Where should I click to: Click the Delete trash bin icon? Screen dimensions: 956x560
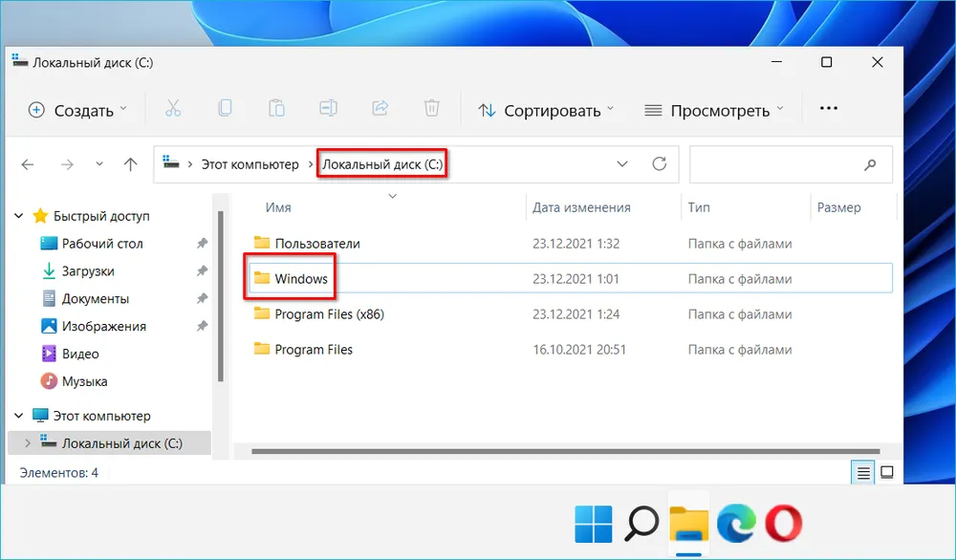point(431,109)
